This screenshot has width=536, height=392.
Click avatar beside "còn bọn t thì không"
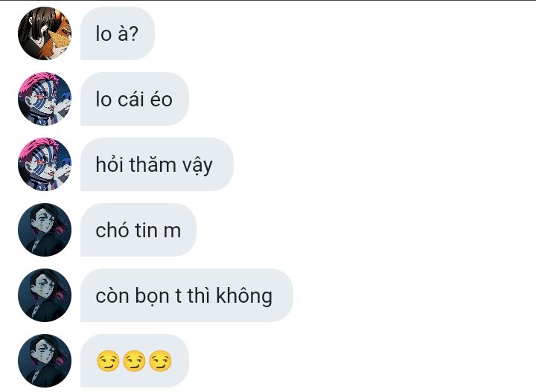[45, 295]
